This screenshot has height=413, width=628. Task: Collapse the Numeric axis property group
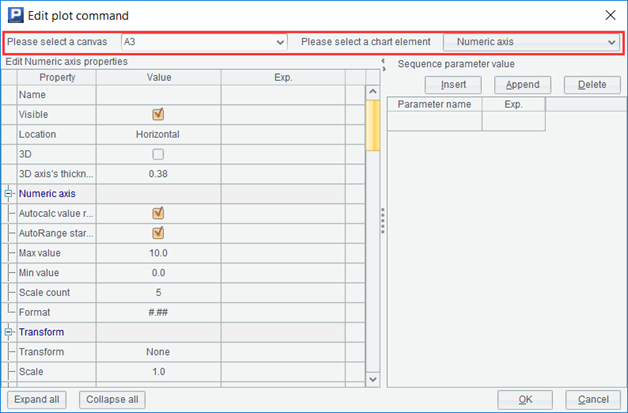(9, 193)
